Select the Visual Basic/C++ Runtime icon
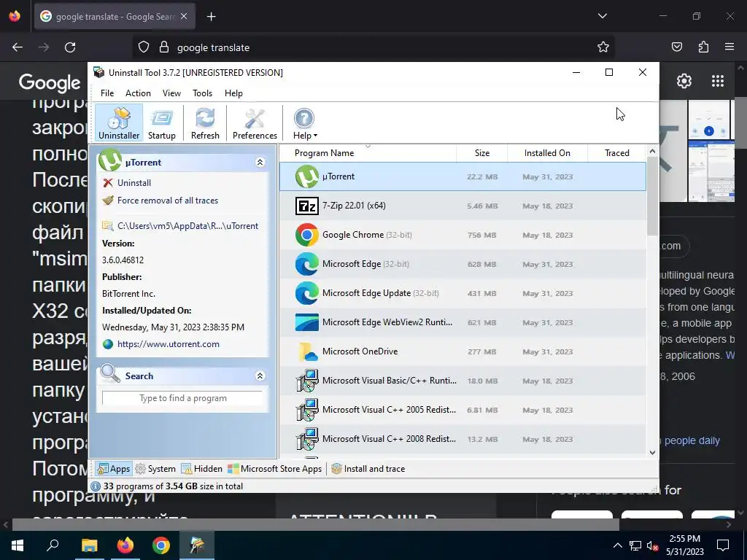This screenshot has width=747, height=560. [x=307, y=381]
